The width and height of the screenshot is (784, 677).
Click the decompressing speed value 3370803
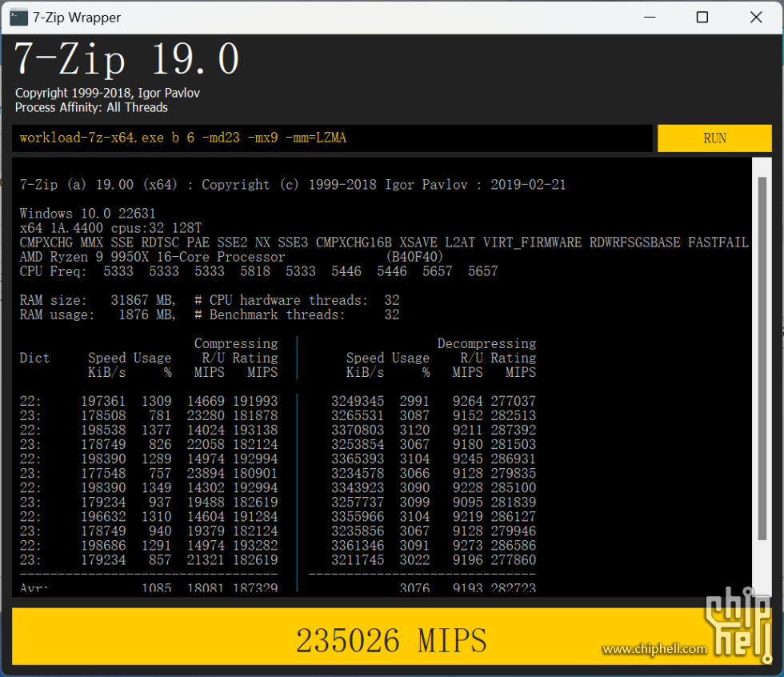coord(358,430)
